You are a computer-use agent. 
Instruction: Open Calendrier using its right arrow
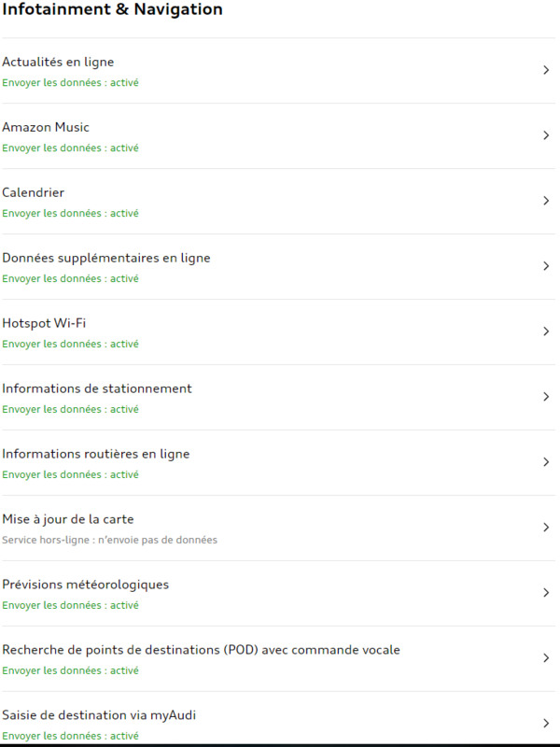(546, 201)
